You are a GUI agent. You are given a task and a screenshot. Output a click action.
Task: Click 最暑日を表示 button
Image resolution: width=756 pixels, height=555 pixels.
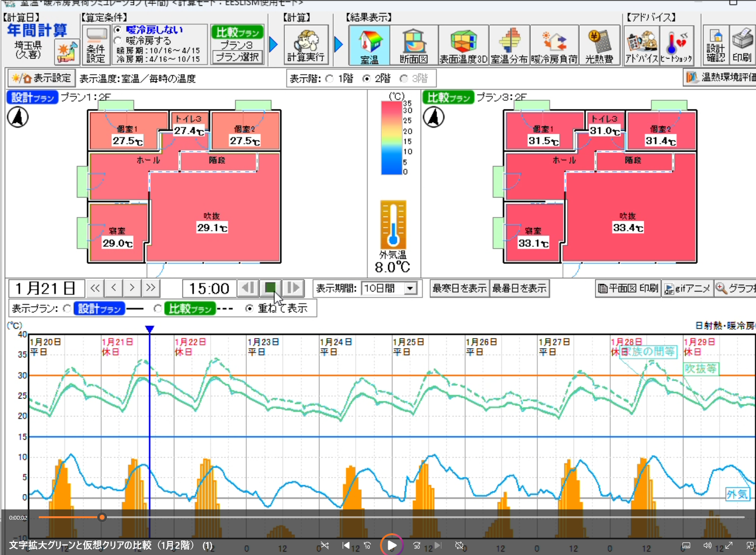519,289
